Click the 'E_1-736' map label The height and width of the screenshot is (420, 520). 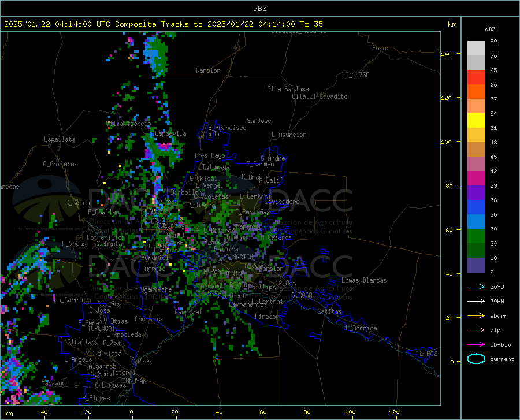click(x=357, y=75)
